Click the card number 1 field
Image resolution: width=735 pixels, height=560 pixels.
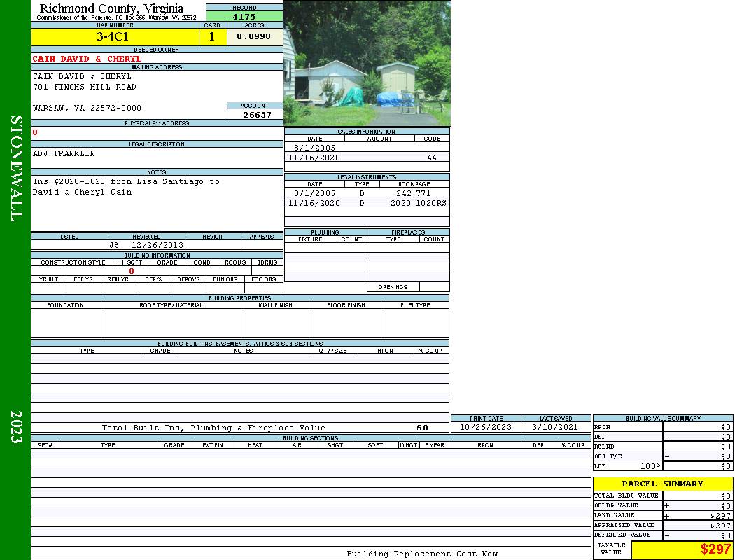(x=212, y=37)
